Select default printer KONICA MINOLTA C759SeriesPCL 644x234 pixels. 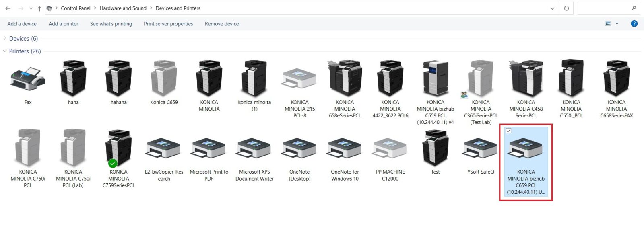tap(118, 149)
